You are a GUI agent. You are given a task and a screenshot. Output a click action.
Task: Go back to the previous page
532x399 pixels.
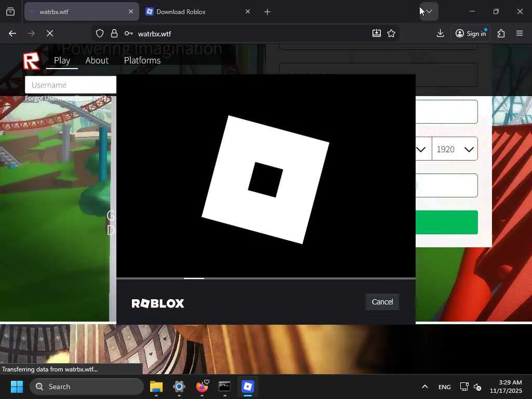pos(12,33)
